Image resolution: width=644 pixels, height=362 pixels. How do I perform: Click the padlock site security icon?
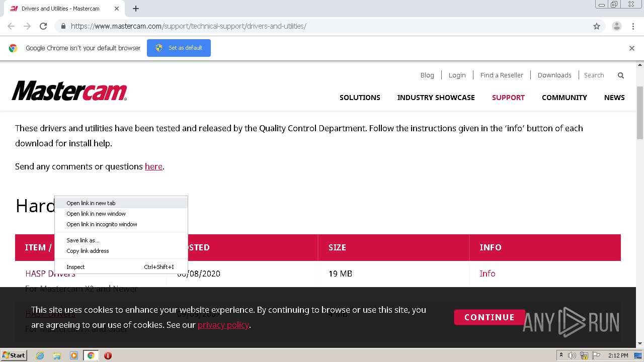coord(63,26)
